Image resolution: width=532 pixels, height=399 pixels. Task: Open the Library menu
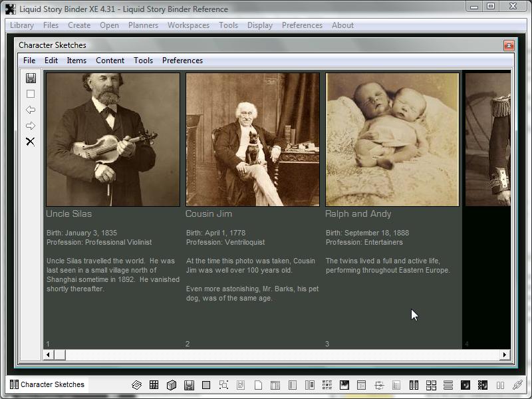click(22, 25)
